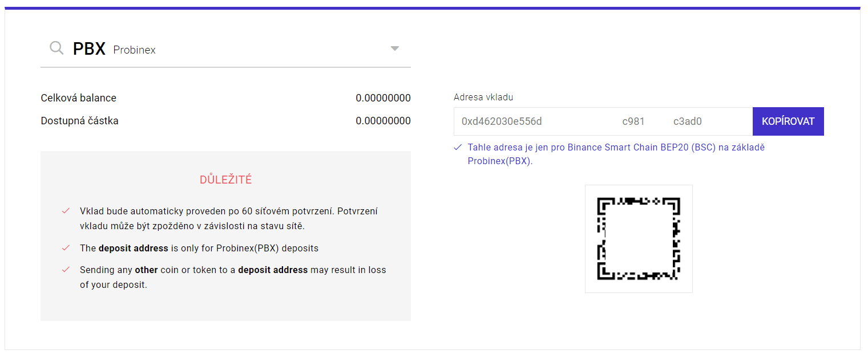Click the Probinex coin name label

(x=134, y=50)
